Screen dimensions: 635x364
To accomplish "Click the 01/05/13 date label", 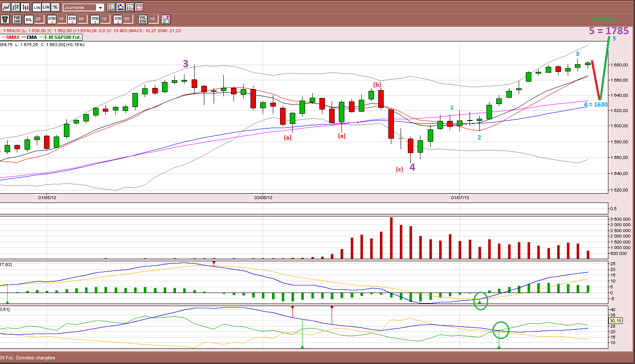I will (47, 197).
